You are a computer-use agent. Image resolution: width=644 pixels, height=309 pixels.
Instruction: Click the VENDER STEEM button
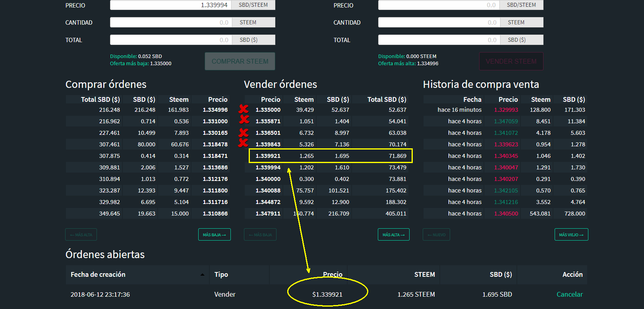pyautogui.click(x=511, y=61)
